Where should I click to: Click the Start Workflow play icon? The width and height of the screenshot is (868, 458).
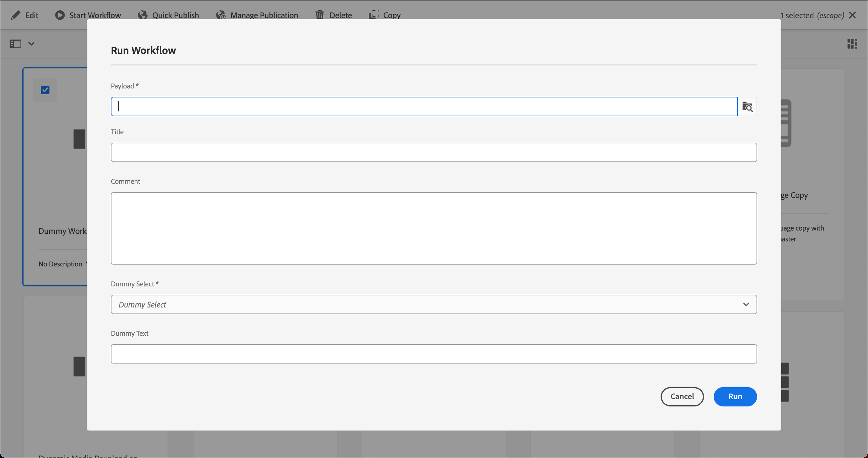(x=60, y=15)
